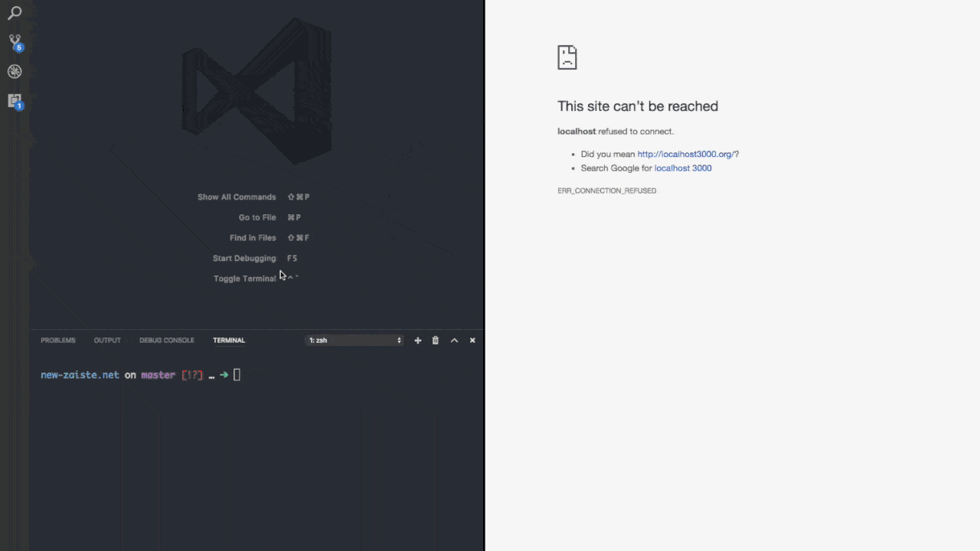
Task: Click 'Go to File' hint text
Action: [x=257, y=217]
